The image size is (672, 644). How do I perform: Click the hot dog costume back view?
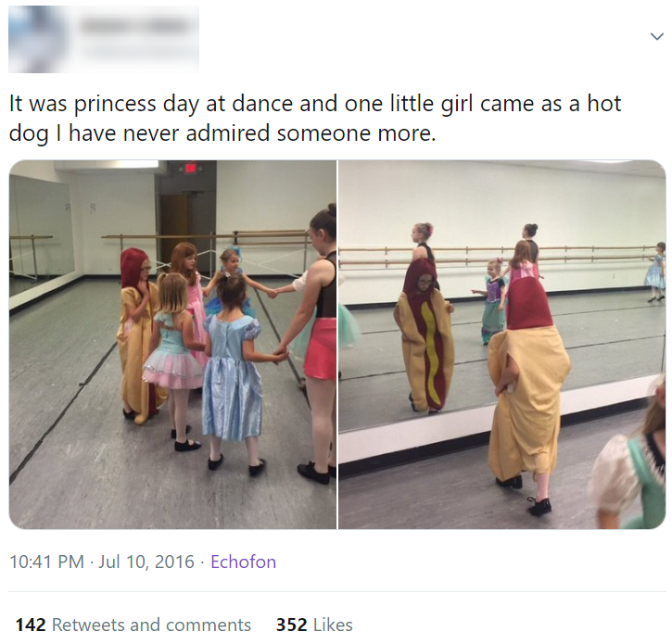528,394
